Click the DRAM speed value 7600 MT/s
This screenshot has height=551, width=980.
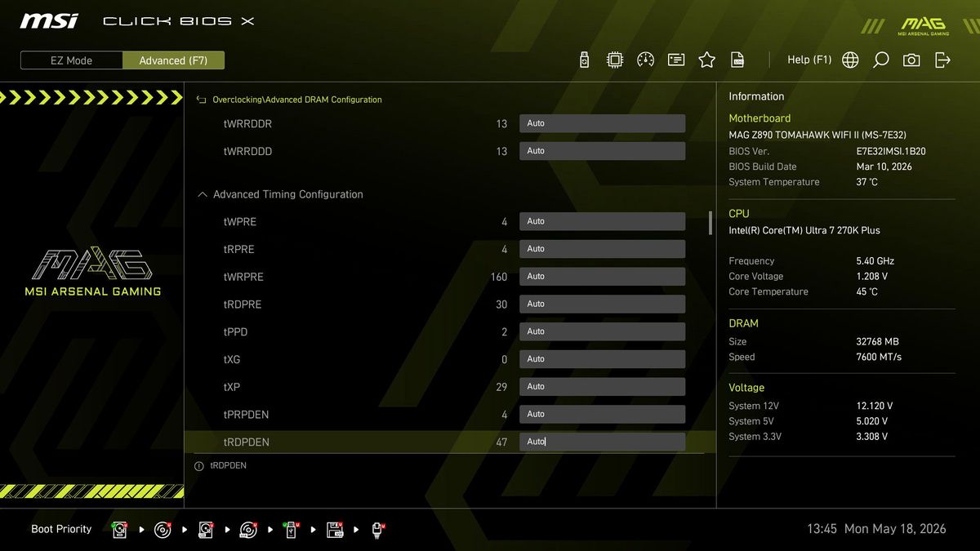[879, 358]
